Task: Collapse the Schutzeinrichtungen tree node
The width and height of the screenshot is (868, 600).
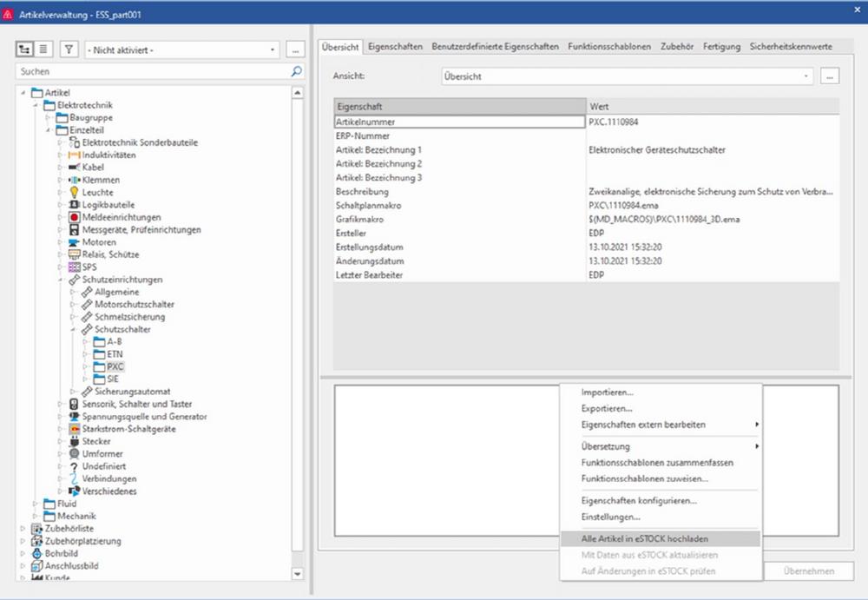Action: (x=61, y=280)
